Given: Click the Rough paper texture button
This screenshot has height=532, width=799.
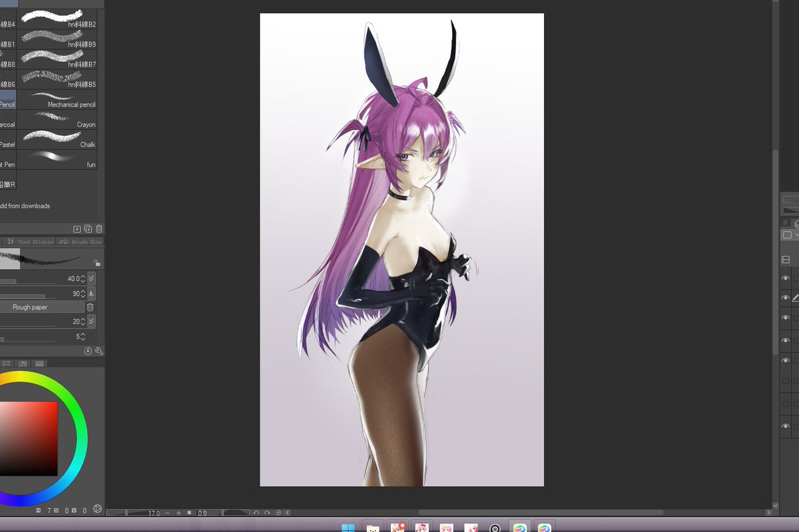Looking at the screenshot, I should (42, 307).
